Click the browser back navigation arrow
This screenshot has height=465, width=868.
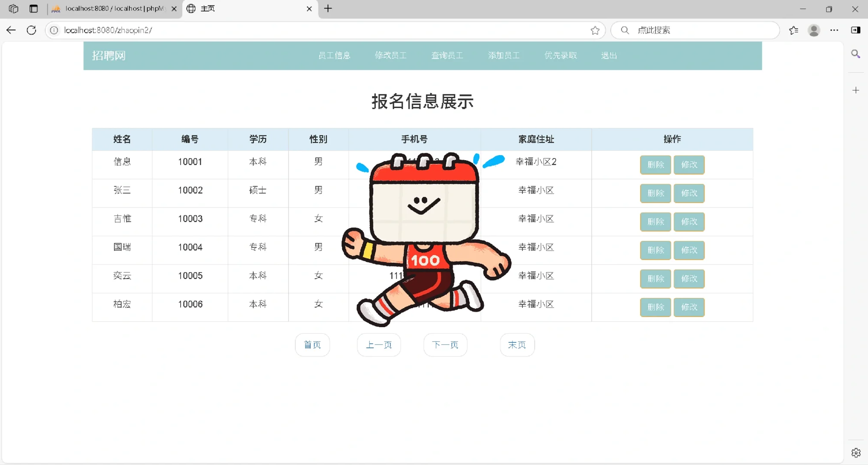click(11, 30)
